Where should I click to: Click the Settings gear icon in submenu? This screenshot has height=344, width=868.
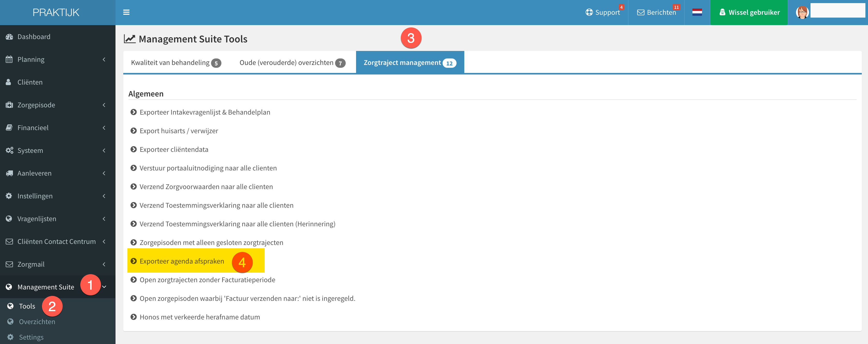click(10, 337)
